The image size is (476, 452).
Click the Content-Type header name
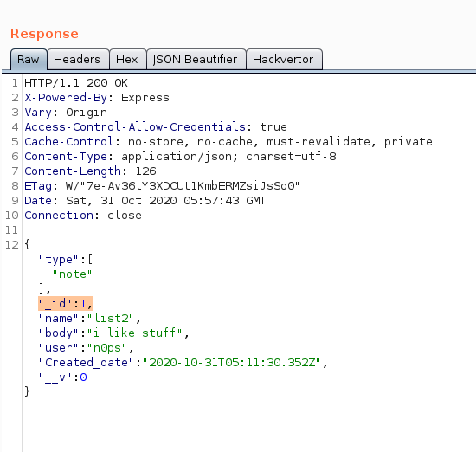coord(66,157)
